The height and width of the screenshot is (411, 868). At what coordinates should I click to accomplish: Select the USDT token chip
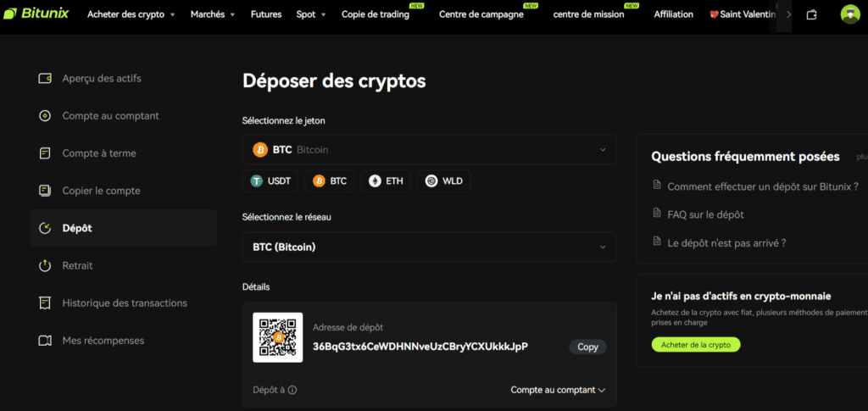pos(270,181)
